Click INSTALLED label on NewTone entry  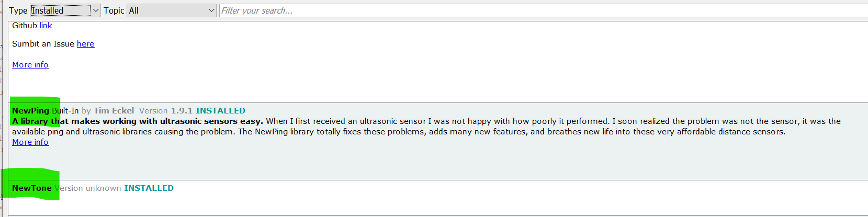tap(149, 188)
